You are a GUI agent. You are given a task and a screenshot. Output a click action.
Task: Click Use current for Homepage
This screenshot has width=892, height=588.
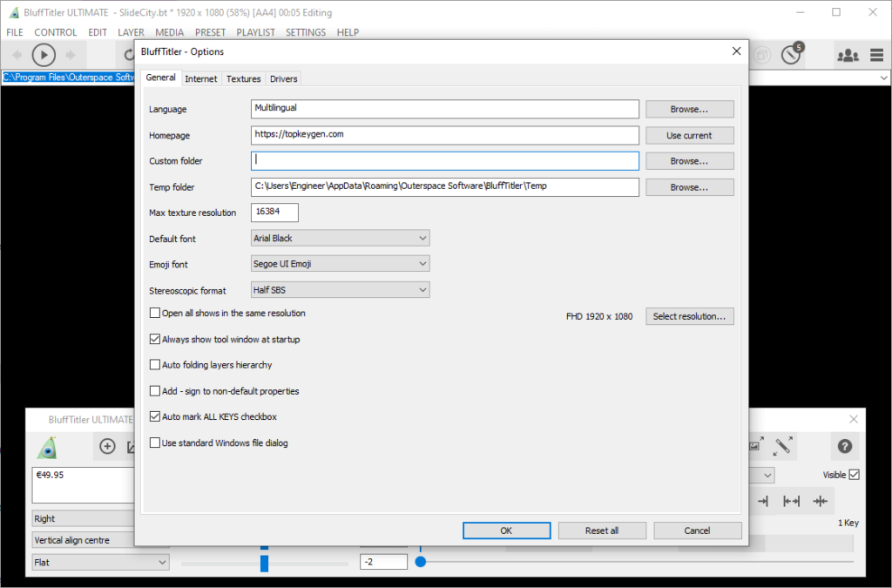click(690, 135)
